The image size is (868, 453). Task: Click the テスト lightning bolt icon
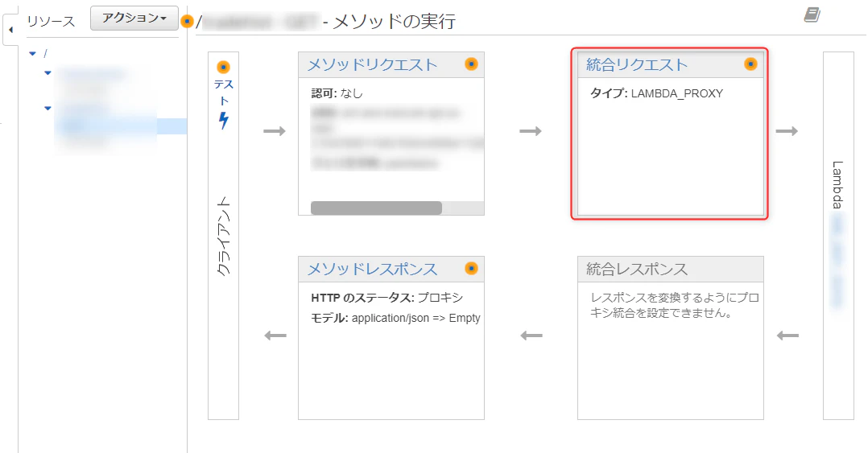(x=224, y=120)
